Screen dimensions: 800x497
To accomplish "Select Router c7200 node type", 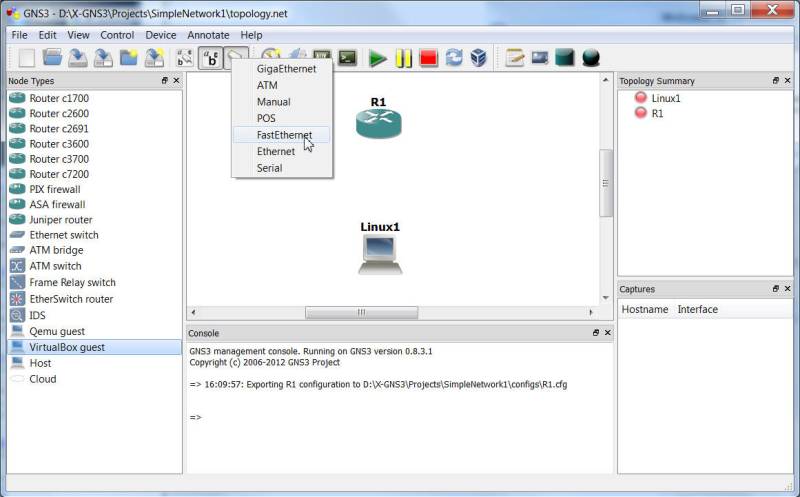I will (94, 174).
